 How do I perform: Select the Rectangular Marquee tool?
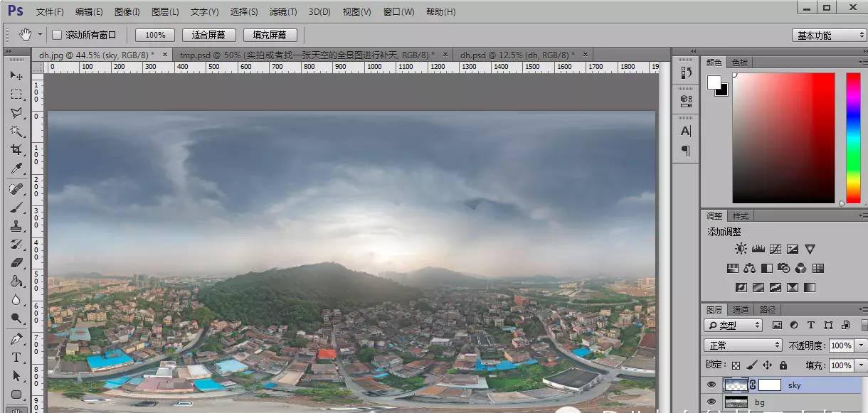point(16,95)
